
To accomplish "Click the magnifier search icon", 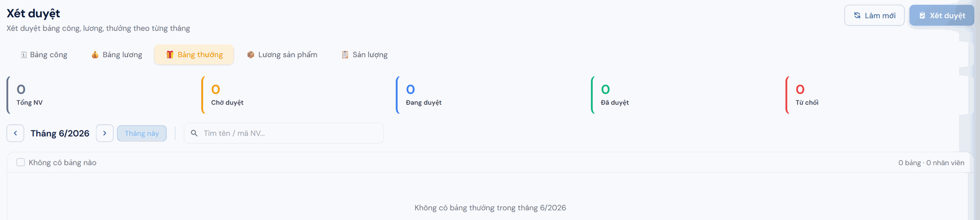I will (194, 133).
